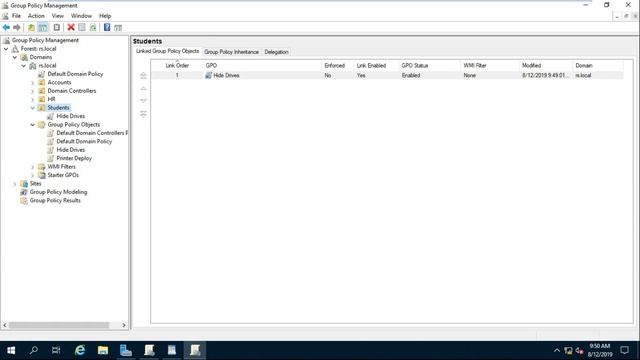This screenshot has width=640, height=360.
Task: Sort by Modified column header
Action: [545, 65]
